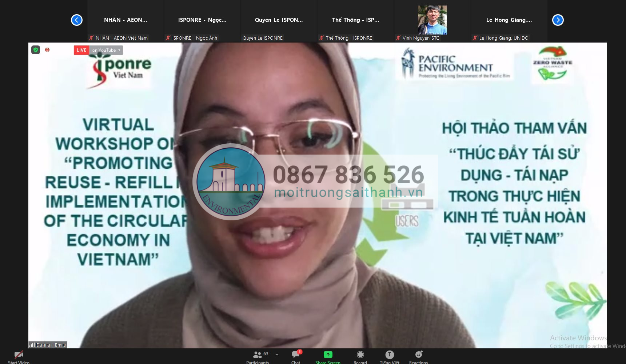Click the green shield meeting info icon
Screen dimensions: 626x364
36,50
